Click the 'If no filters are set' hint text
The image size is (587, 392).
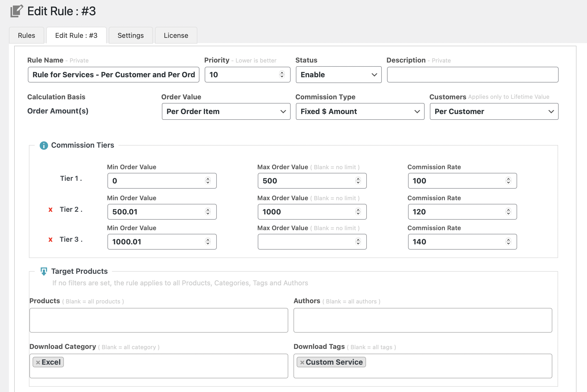coord(180,283)
